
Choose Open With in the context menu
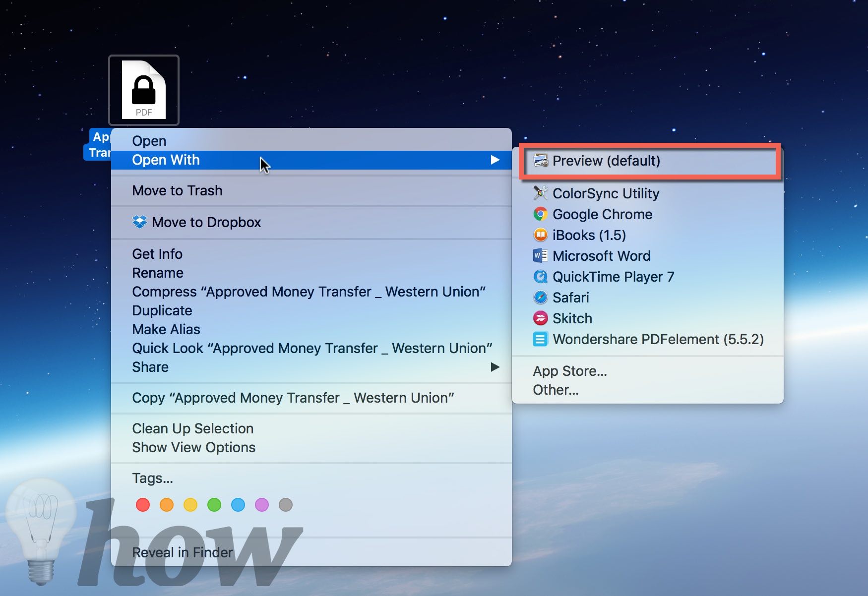click(x=311, y=160)
